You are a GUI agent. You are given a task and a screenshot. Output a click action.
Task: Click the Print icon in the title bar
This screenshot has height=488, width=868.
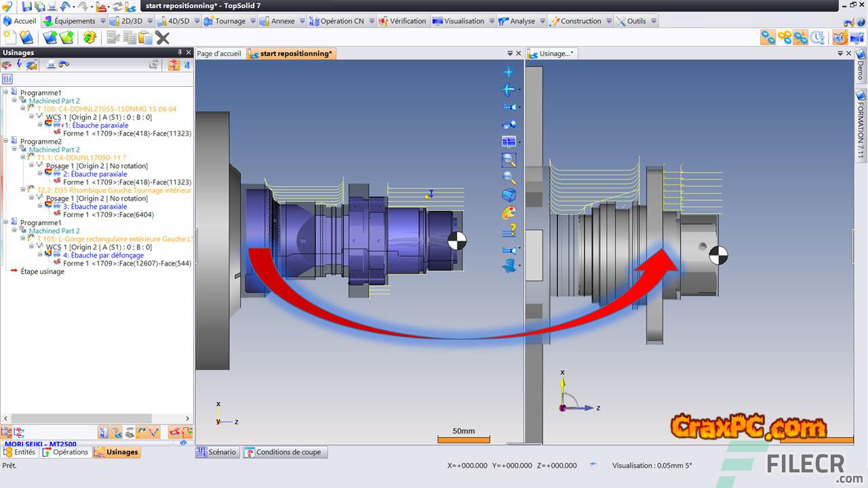(x=53, y=6)
